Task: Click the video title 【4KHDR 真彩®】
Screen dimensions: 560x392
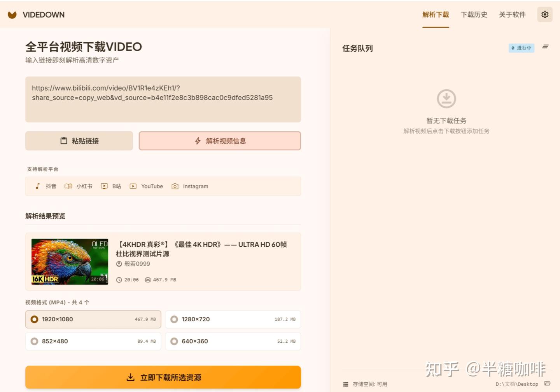Action: pyautogui.click(x=201, y=249)
